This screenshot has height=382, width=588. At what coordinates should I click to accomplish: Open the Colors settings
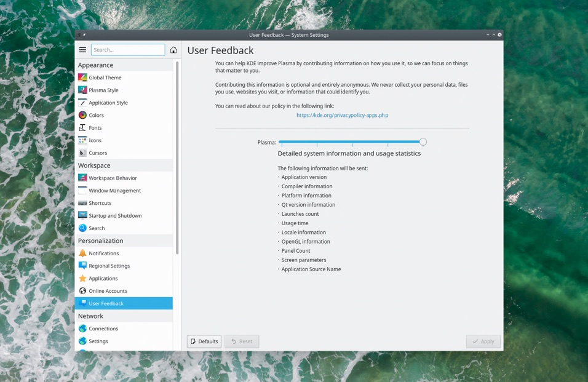pos(96,115)
